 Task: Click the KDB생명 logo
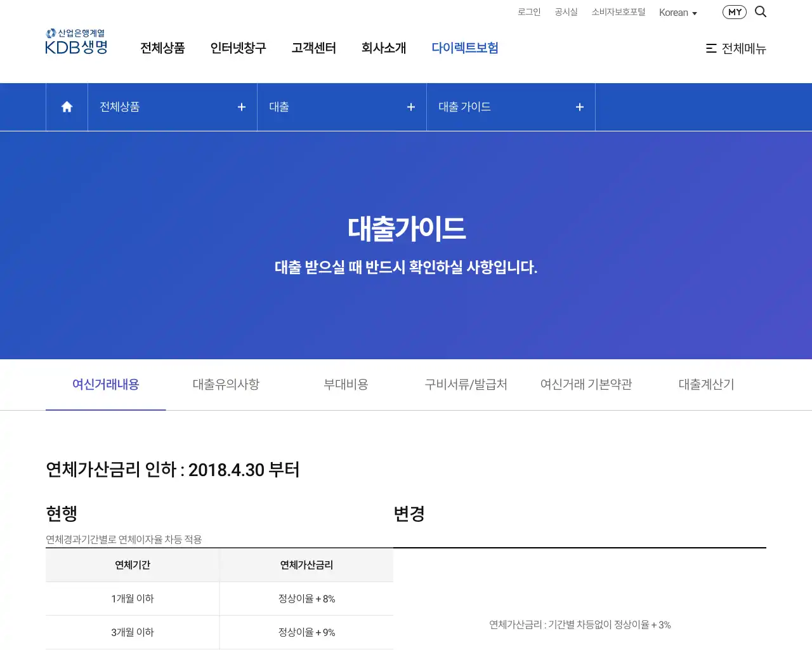(77, 42)
